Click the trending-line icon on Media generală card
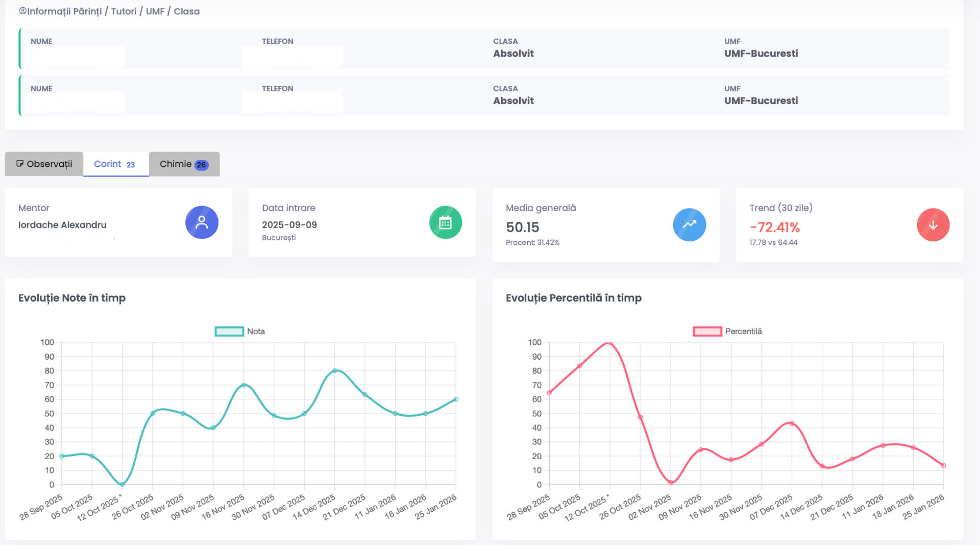 pyautogui.click(x=689, y=224)
